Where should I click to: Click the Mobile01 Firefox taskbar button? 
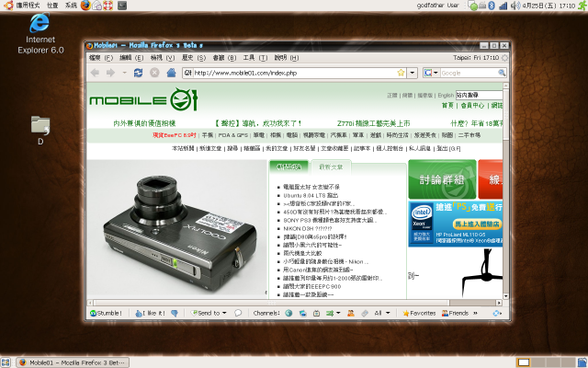(73, 362)
